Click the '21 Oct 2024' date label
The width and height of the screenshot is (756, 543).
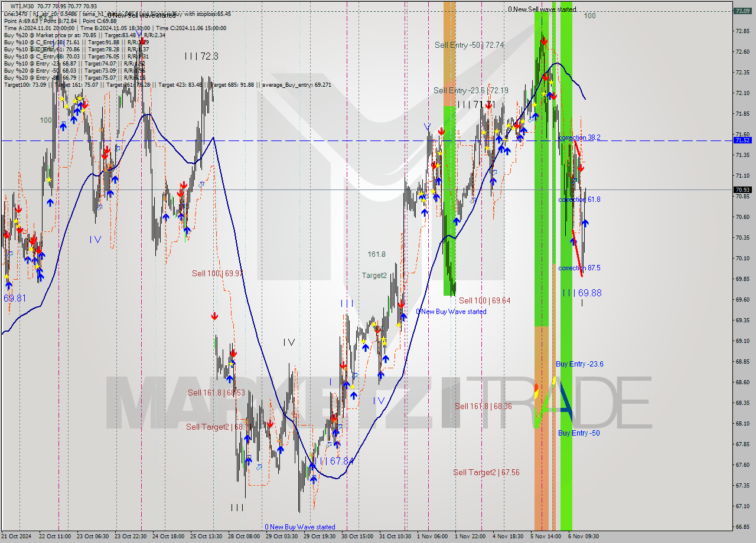click(x=18, y=537)
